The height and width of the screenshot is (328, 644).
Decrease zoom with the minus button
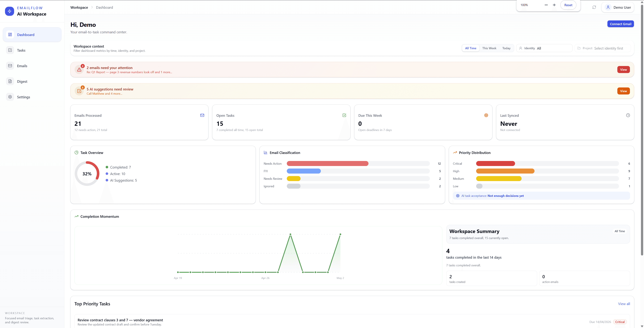[546, 5]
